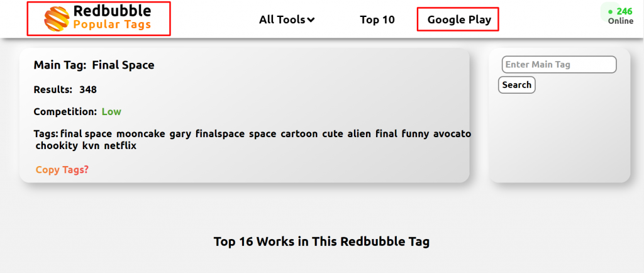Select the 'avocato' tag

click(452, 134)
